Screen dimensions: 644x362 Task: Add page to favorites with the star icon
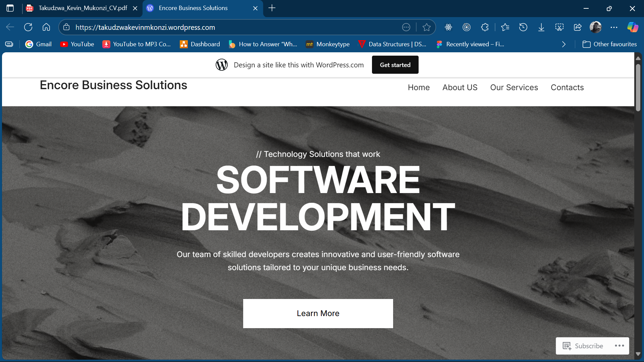pos(426,27)
